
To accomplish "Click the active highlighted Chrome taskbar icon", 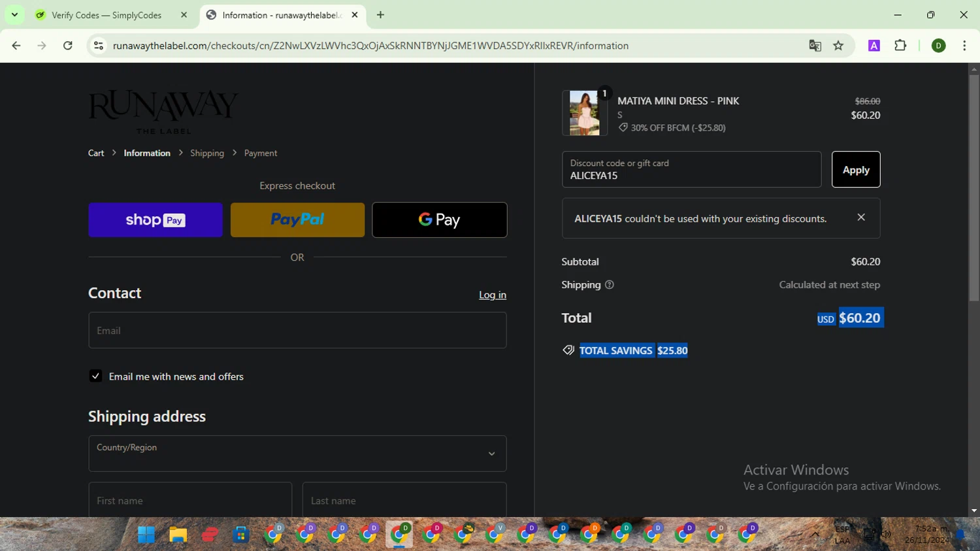I will 399,535.
